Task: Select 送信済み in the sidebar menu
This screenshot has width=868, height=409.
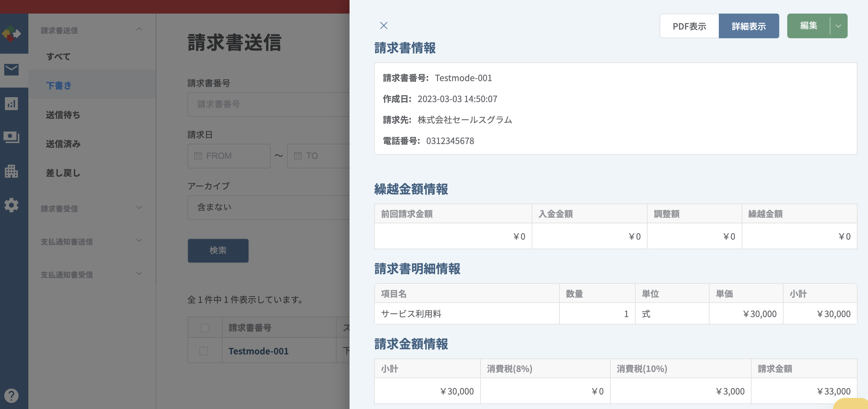Action: [x=63, y=144]
